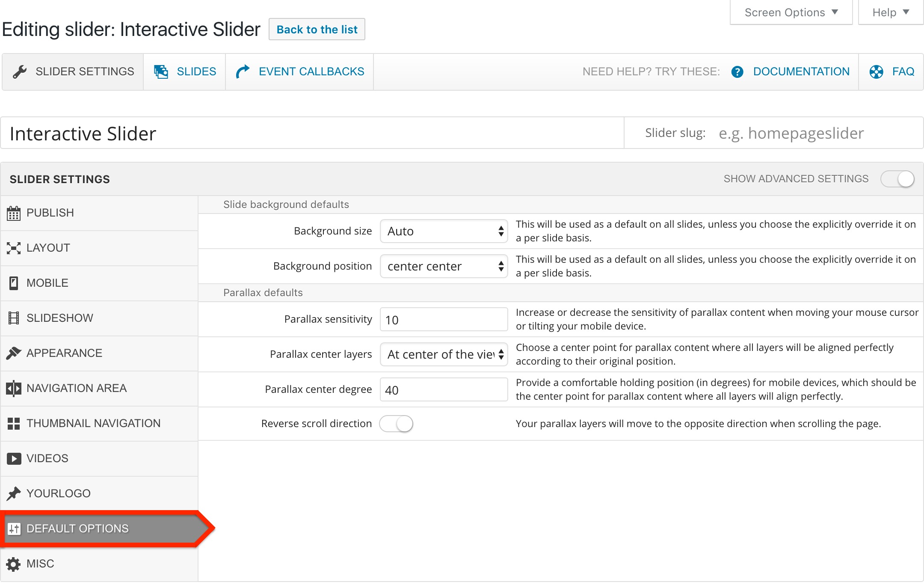Toggle Show Advanced Settings switch
Image resolution: width=924 pixels, height=588 pixels.
tap(897, 179)
